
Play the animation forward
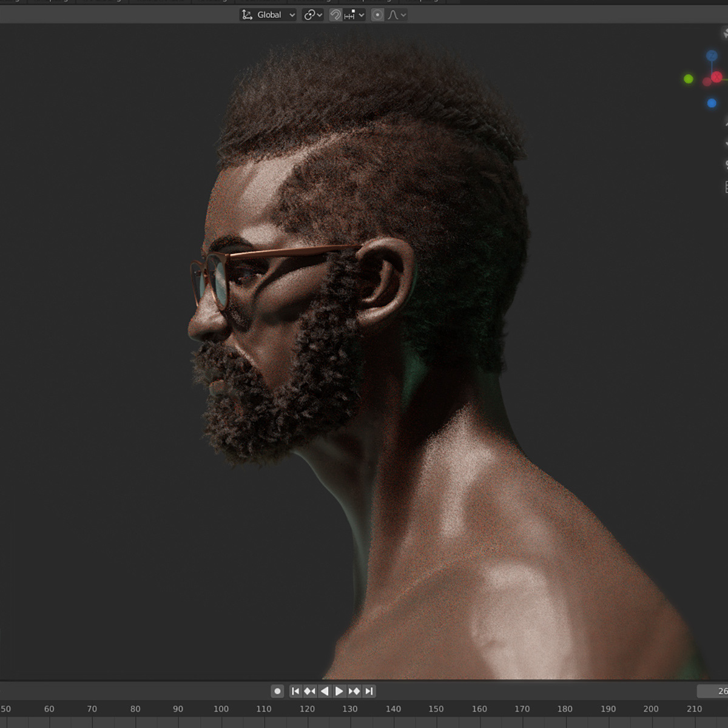339,691
